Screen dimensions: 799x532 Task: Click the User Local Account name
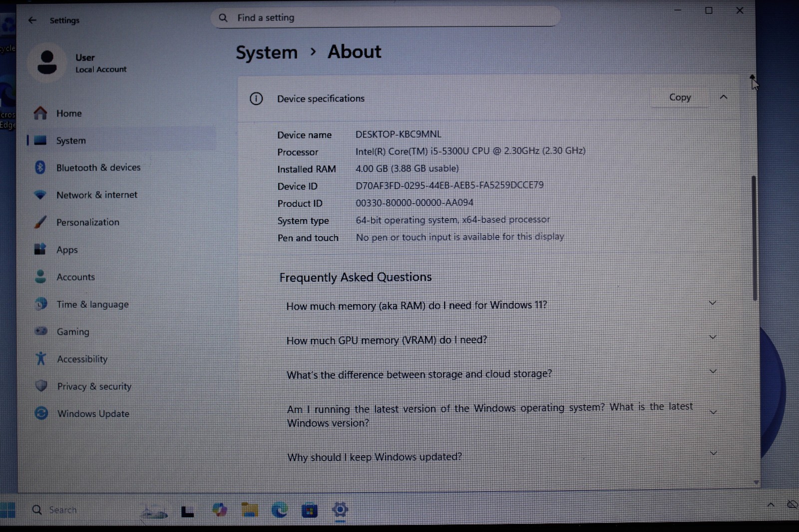[x=101, y=63]
